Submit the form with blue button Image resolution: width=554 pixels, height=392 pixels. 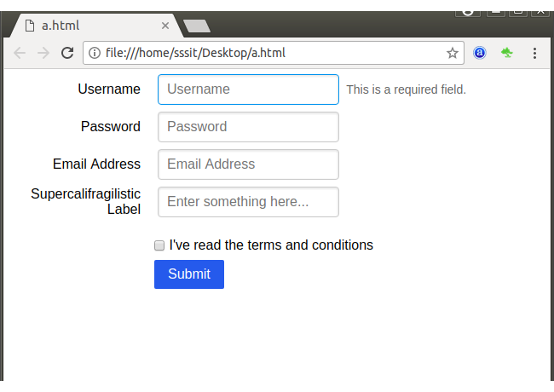pos(189,274)
